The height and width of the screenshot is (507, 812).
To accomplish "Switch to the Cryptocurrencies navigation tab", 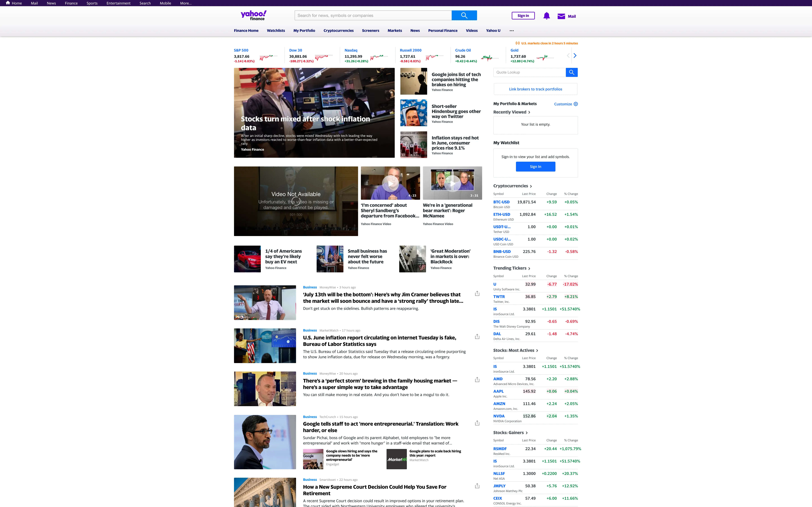I will (x=338, y=31).
